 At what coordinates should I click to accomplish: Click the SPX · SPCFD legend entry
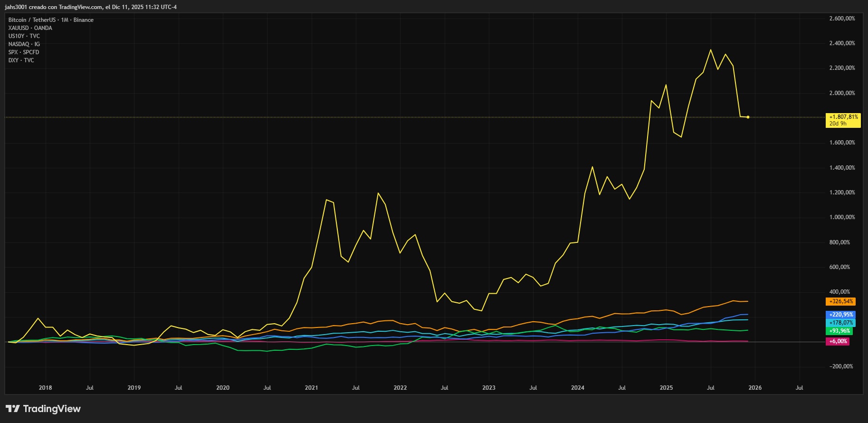pos(24,52)
